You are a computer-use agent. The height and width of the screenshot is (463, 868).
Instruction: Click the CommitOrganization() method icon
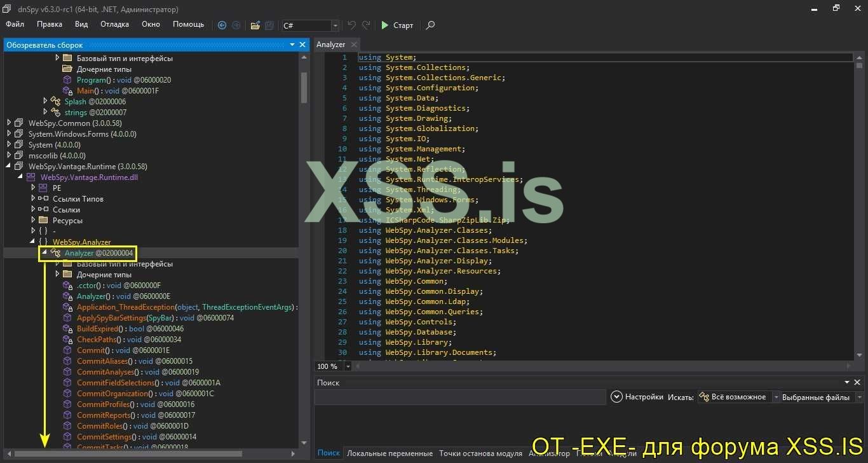(x=67, y=394)
